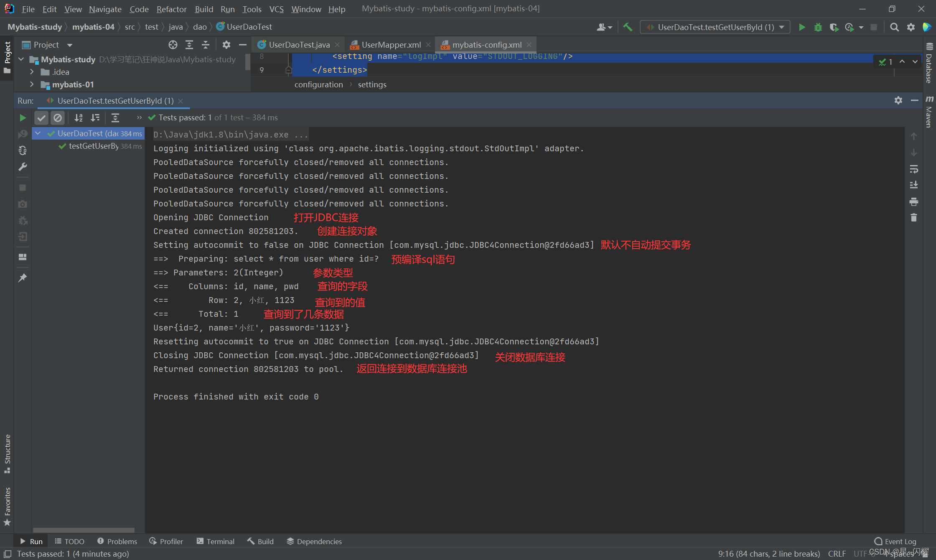Open the TODO tool window
936x560 pixels.
pos(69,541)
